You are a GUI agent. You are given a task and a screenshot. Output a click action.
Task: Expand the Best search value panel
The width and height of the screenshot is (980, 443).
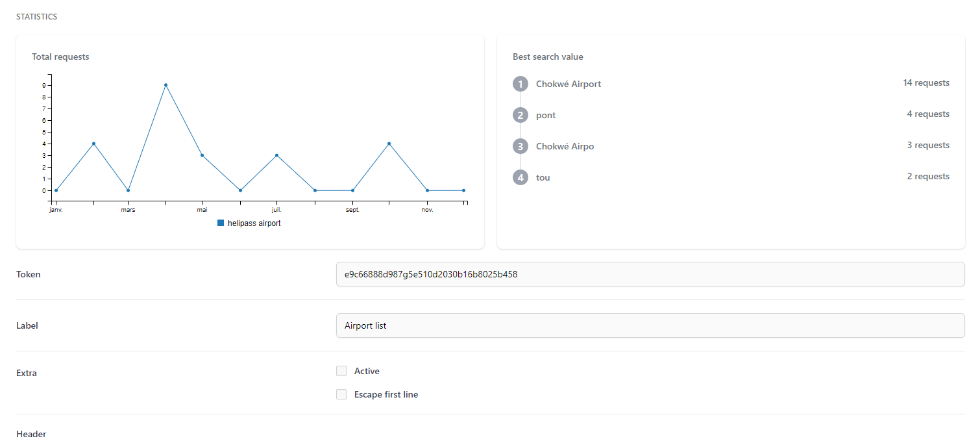(x=548, y=57)
